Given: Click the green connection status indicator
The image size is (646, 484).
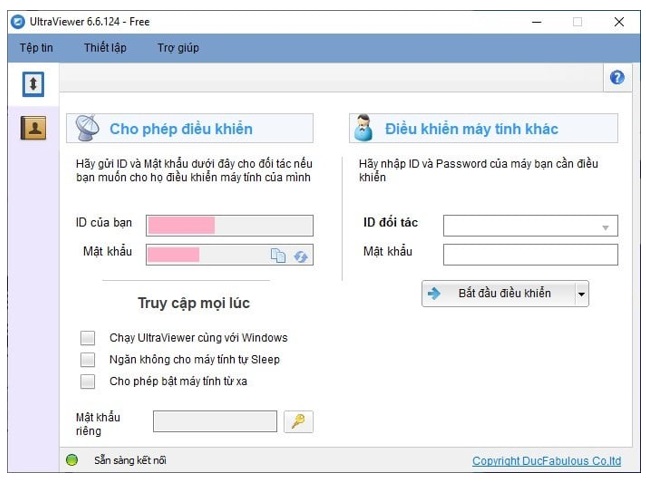Looking at the screenshot, I should pyautogui.click(x=72, y=461).
